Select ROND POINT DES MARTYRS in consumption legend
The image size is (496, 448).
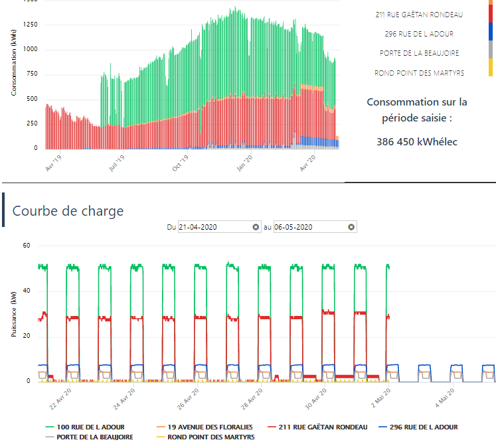419,73
